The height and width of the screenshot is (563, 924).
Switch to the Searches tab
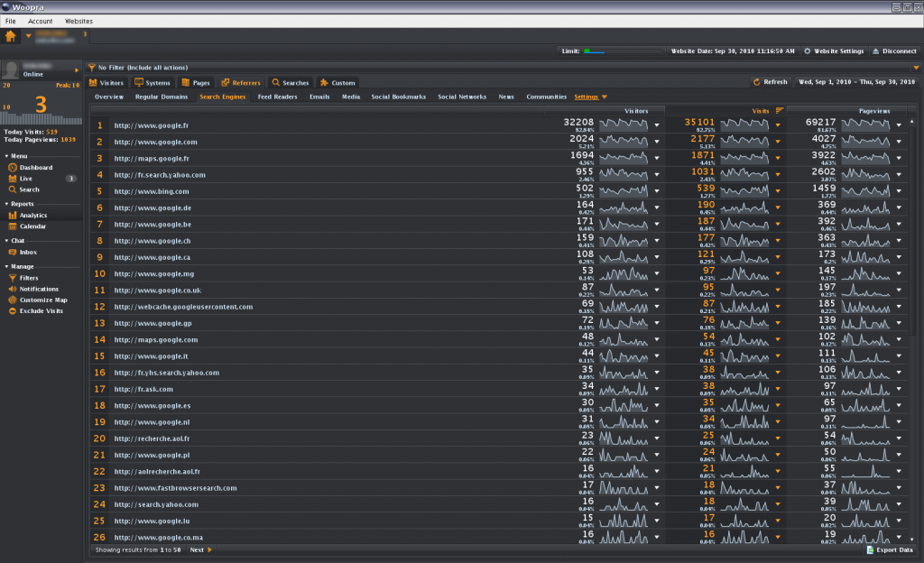coord(291,82)
